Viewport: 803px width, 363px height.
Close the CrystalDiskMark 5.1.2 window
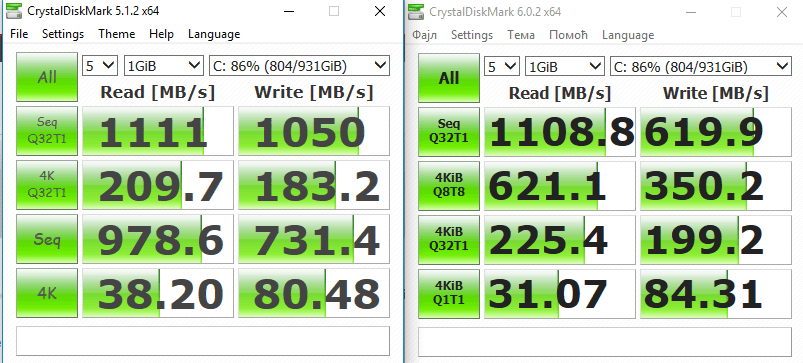coord(380,11)
